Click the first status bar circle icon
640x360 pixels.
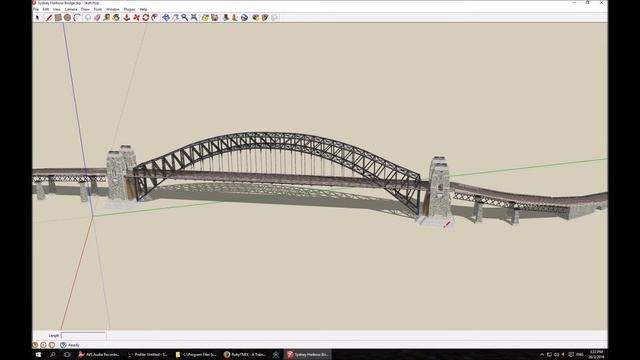pyautogui.click(x=35, y=345)
